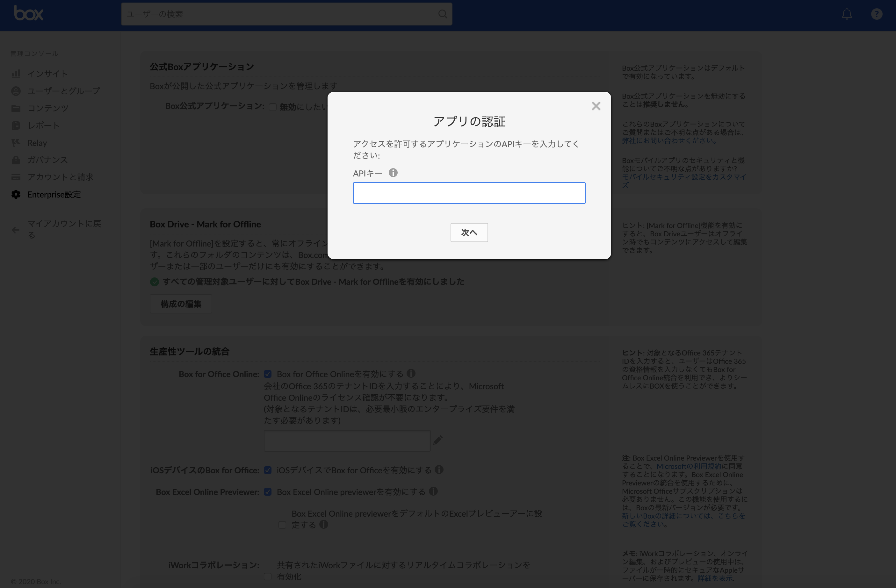This screenshot has width=896, height=588.
Task: Click the notification bell icon
Action: point(847,14)
